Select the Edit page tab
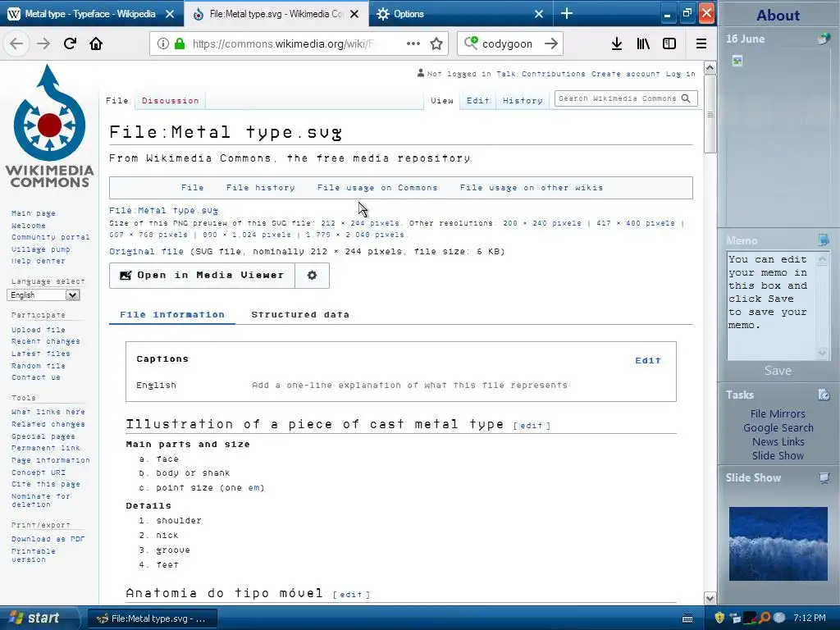840x630 pixels. pos(477,100)
